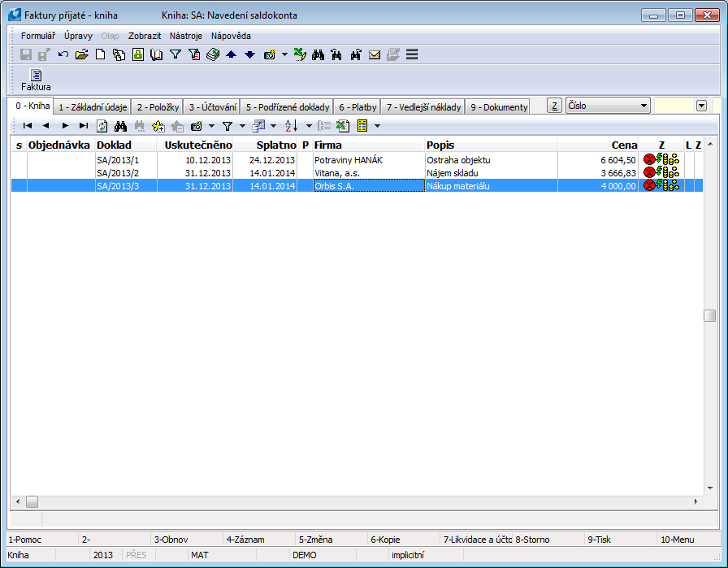The height and width of the screenshot is (568, 728).
Task: Click the envelope email icon
Action: [375, 54]
